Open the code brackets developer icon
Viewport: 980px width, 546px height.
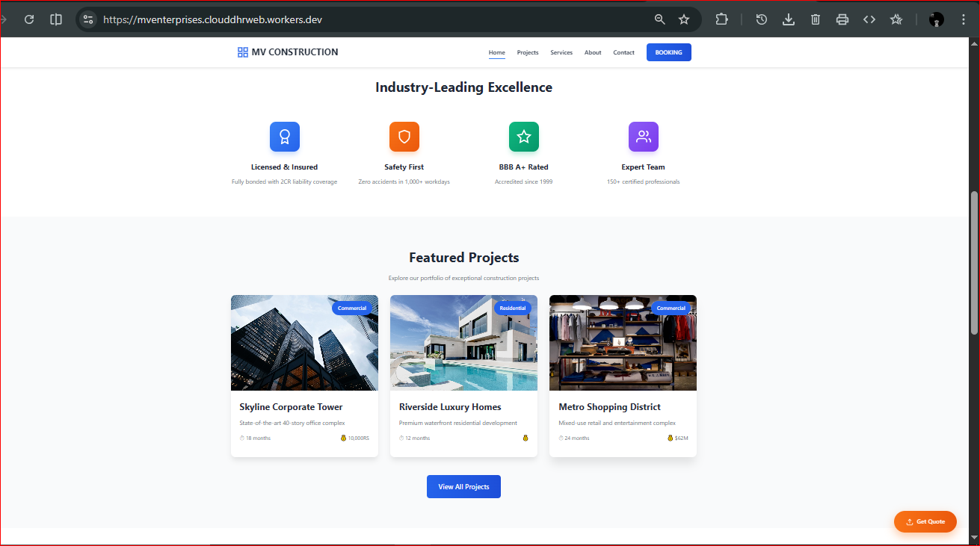869,19
